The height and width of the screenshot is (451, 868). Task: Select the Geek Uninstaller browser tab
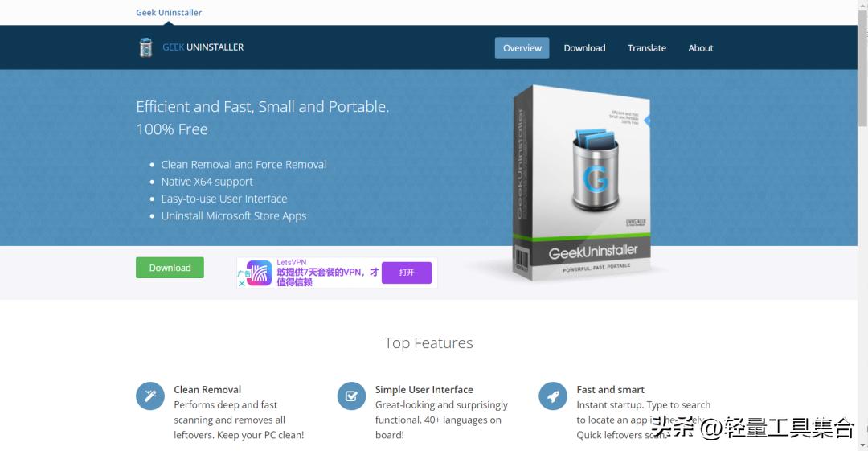[169, 13]
